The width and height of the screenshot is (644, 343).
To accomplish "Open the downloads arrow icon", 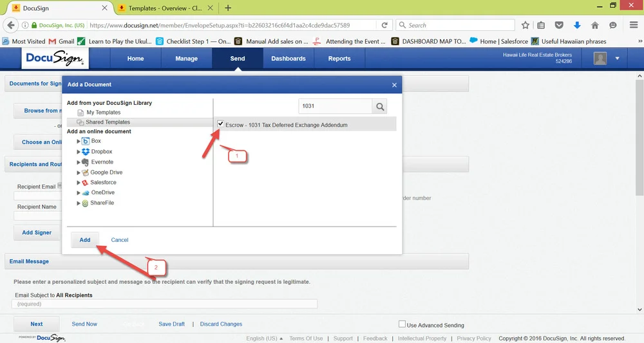I will (x=577, y=25).
